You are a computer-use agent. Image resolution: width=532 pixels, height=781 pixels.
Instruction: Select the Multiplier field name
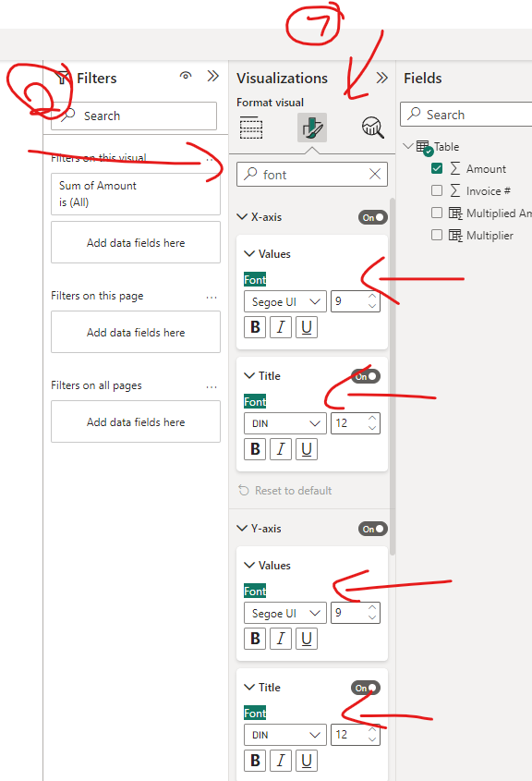(x=490, y=235)
